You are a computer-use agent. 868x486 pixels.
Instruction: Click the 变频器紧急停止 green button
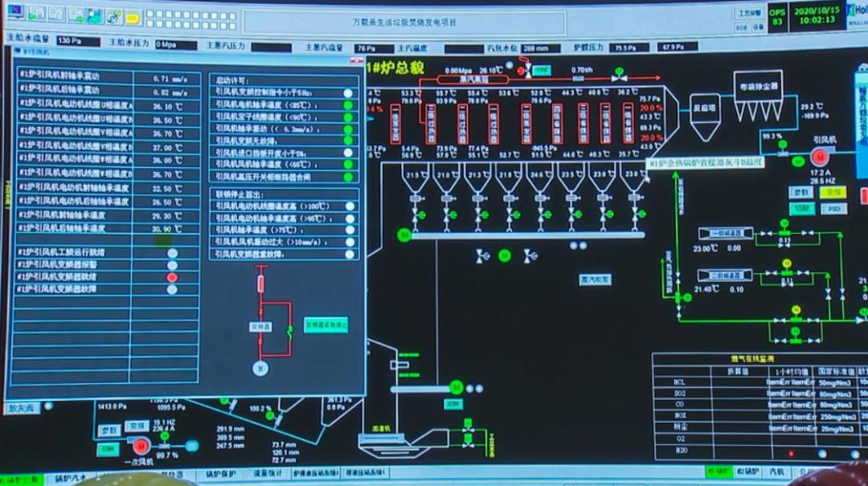click(x=325, y=325)
